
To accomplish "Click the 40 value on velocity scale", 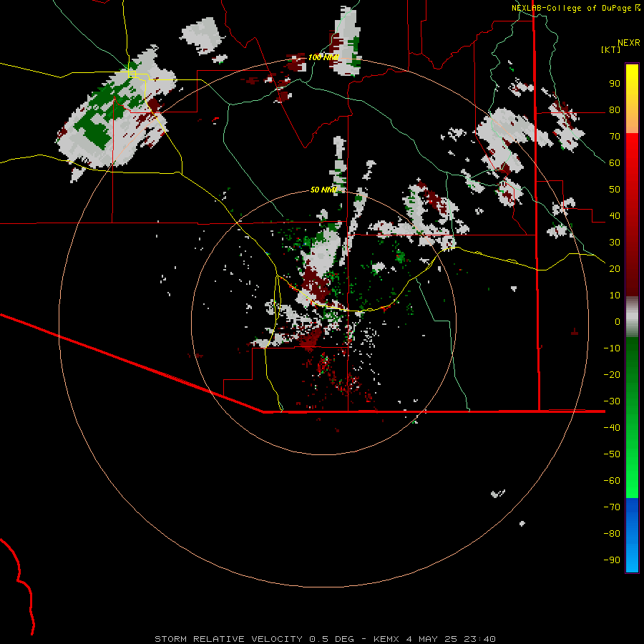I will tap(615, 215).
